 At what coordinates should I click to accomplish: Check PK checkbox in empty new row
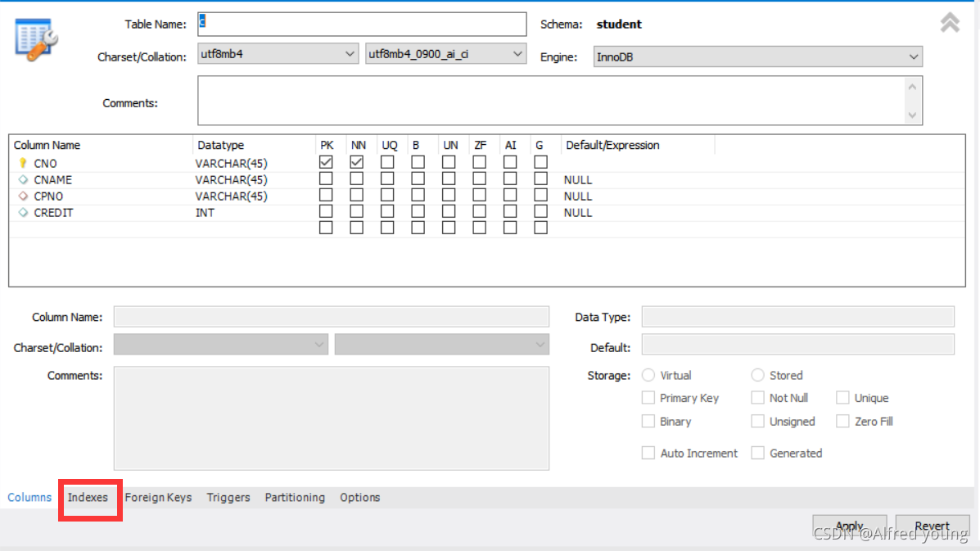click(x=326, y=228)
